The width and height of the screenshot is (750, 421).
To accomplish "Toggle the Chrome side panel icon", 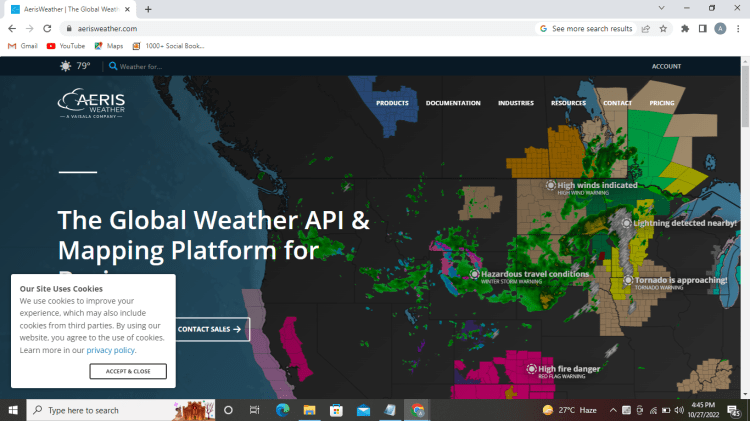I will (x=702, y=29).
